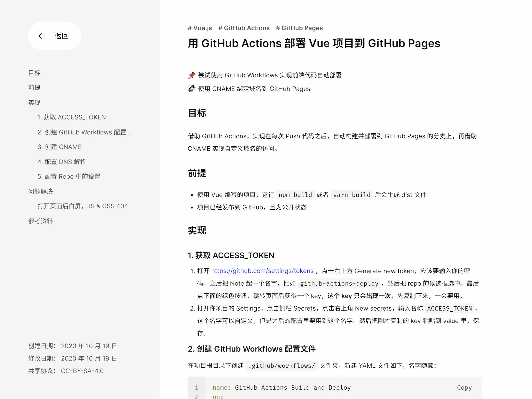The width and height of the screenshot is (532, 399).
Task: Go to 5. 配置 Repo 中的设置 entry
Action: (x=69, y=176)
